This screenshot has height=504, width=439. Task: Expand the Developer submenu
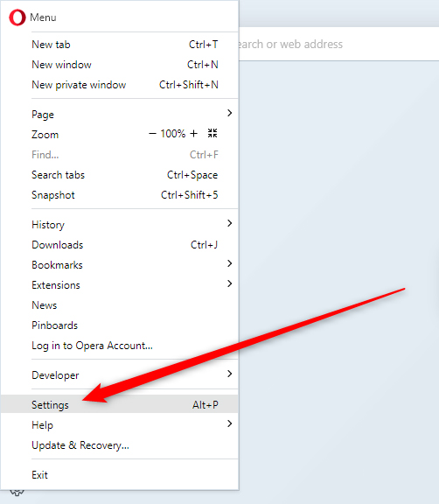click(x=120, y=375)
